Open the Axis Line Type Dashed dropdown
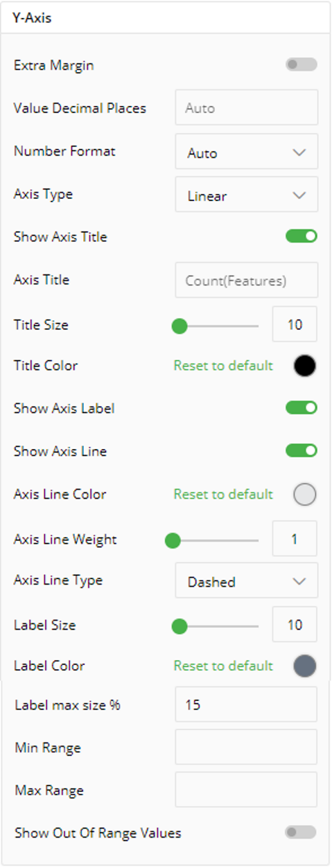Screen dimensions: 332x868 coord(247,581)
